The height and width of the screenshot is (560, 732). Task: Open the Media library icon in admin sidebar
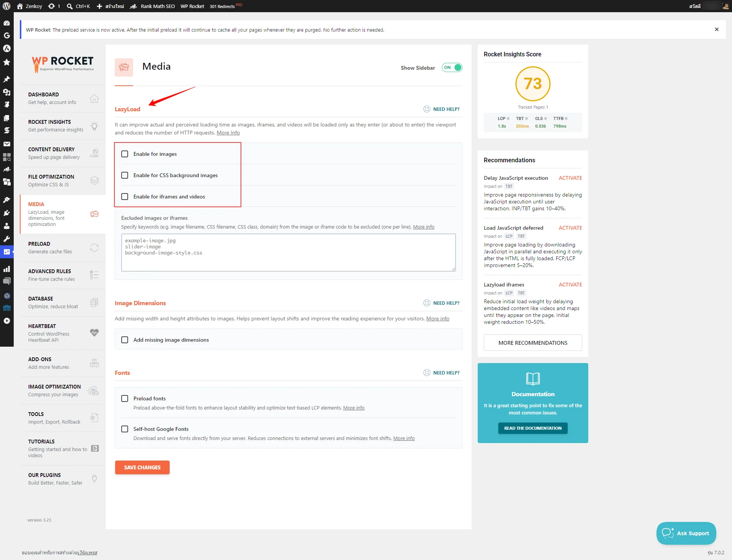pos(6,92)
